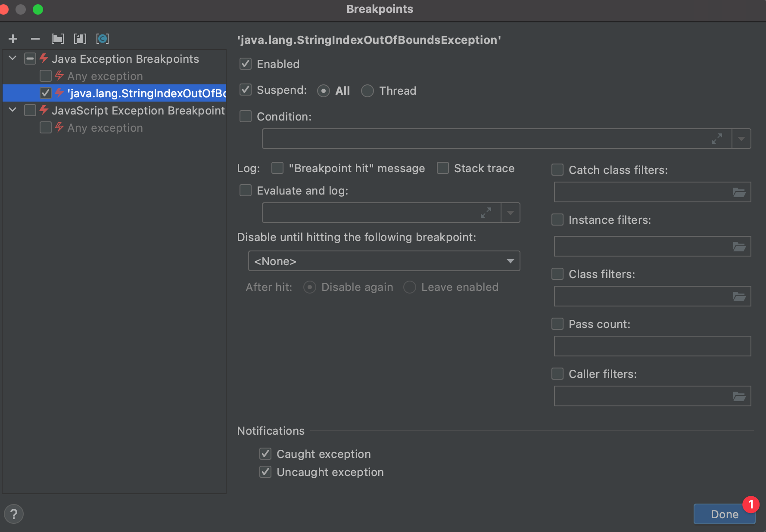Screen dimensions: 766x532
Task: Uncheck the Enabled checkbox
Action: click(246, 64)
